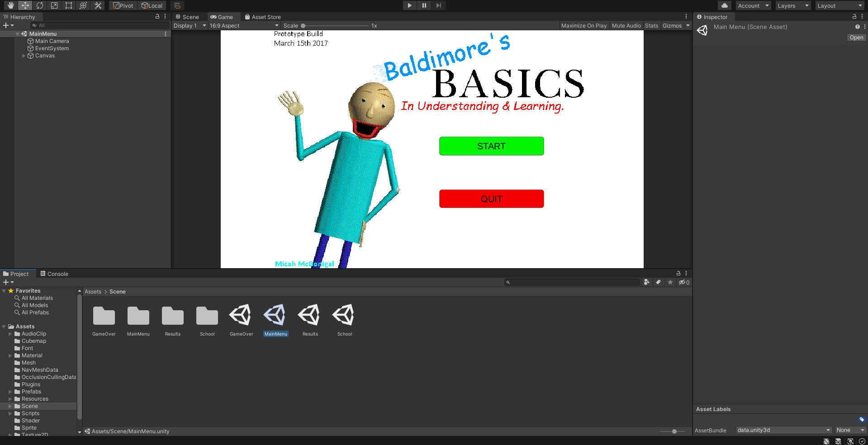
Task: Select the Rotate tool
Action: click(x=40, y=5)
